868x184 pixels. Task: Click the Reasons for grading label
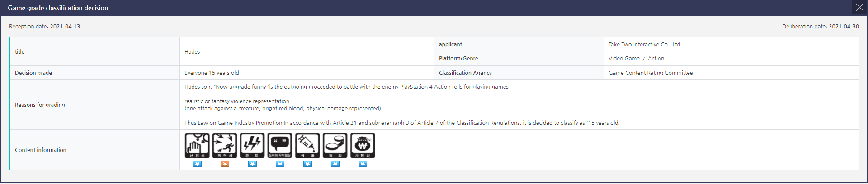pyautogui.click(x=40, y=105)
